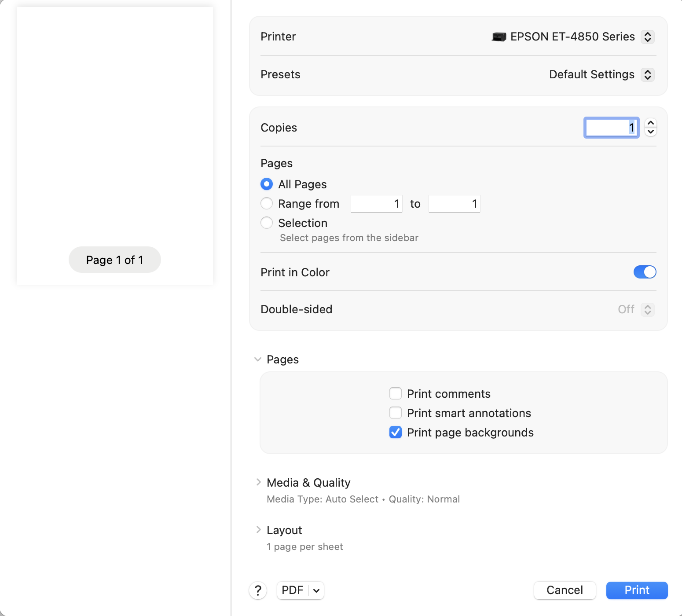
Task: Toggle the Print in Color switch
Action: tap(645, 272)
